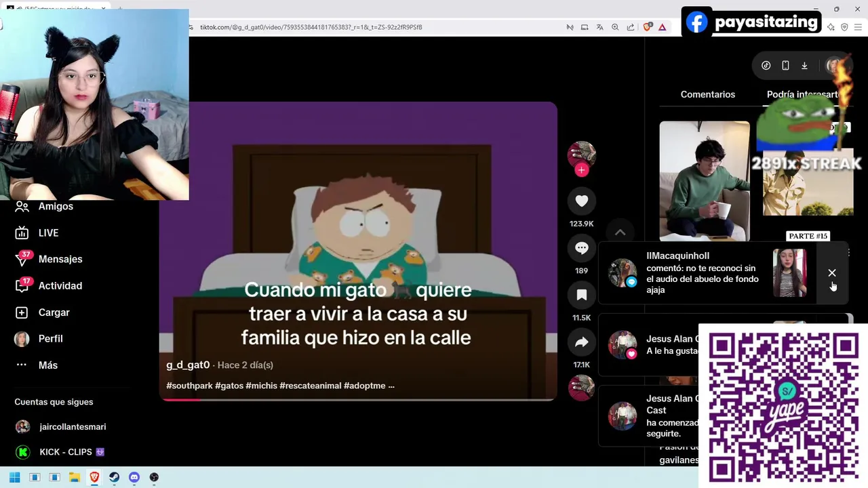Click the download icon in top pill

click(804, 66)
